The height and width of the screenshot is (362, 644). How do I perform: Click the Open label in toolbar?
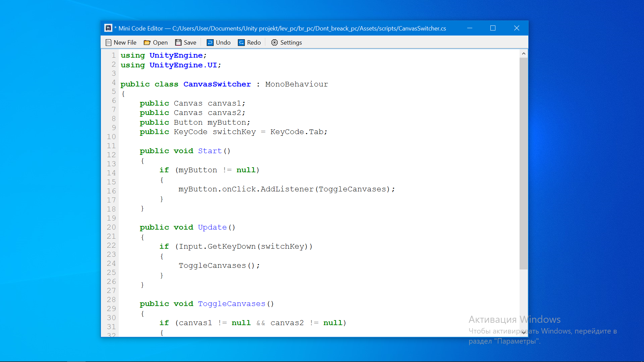point(160,43)
